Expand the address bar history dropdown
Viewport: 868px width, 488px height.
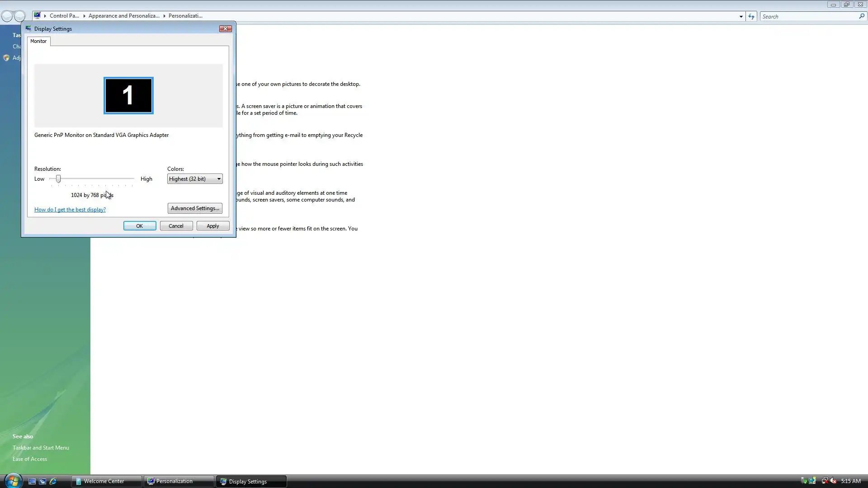[741, 16]
